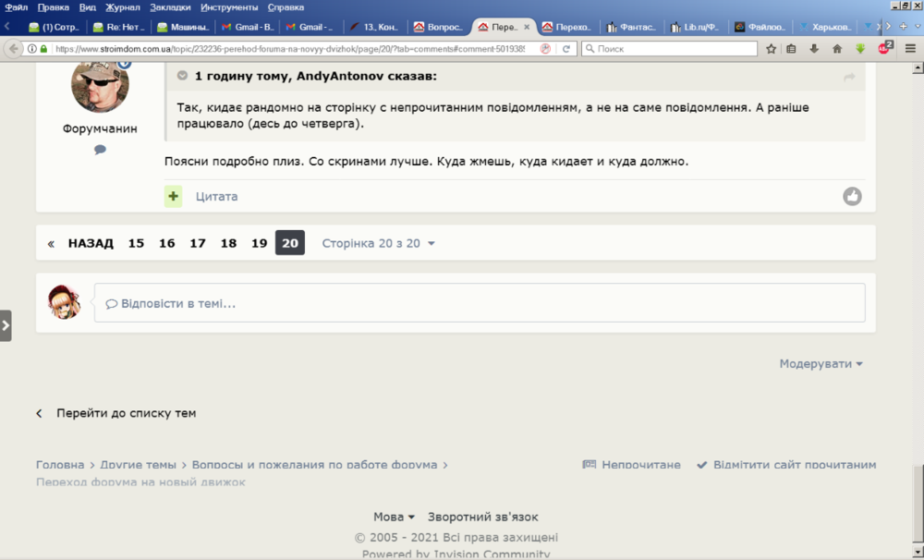Click the share arrow on the post

click(849, 78)
